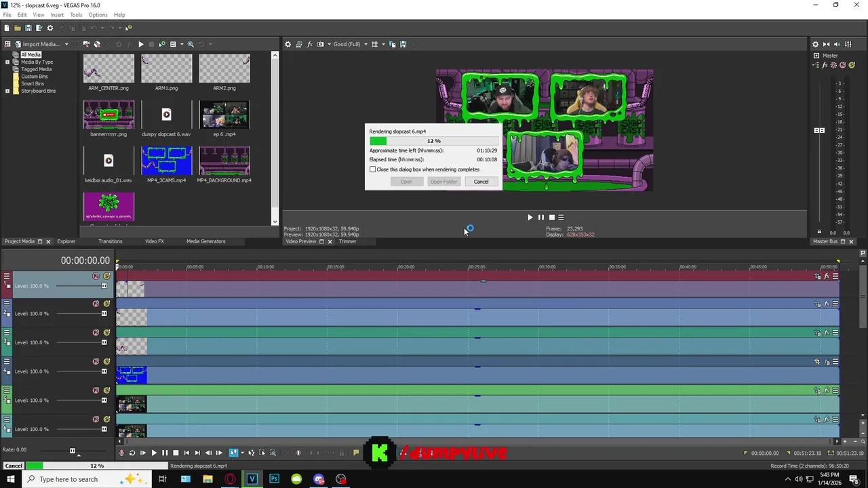
Task: Expand the Storyboard Bins tree node
Action: coord(7,91)
